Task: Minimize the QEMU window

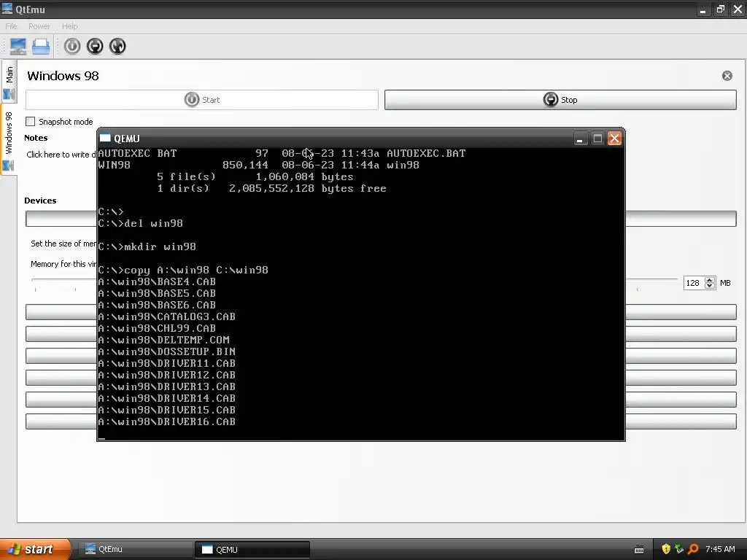Action: (x=580, y=139)
